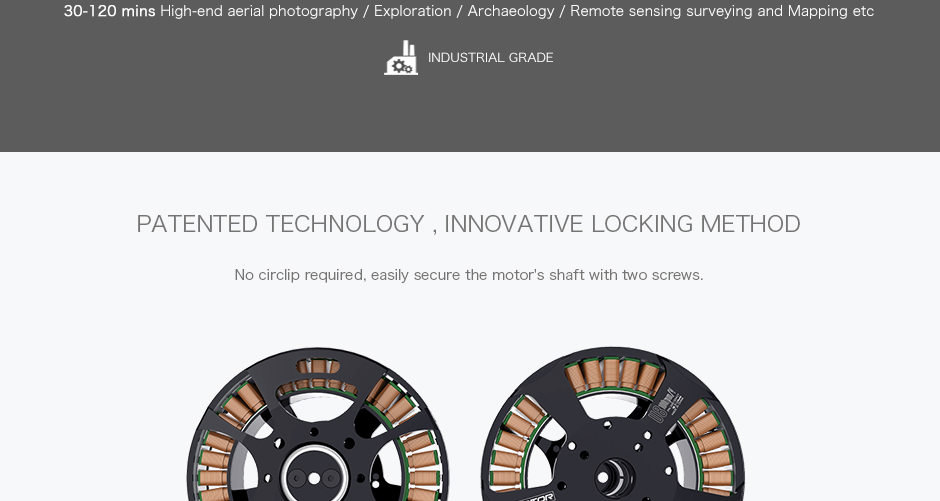This screenshot has width=940, height=501.
Task: Select the Archaeology application text
Action: tap(510, 11)
